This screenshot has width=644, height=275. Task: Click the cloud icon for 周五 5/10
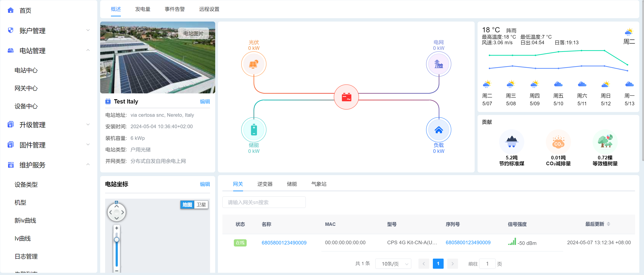[x=558, y=84]
